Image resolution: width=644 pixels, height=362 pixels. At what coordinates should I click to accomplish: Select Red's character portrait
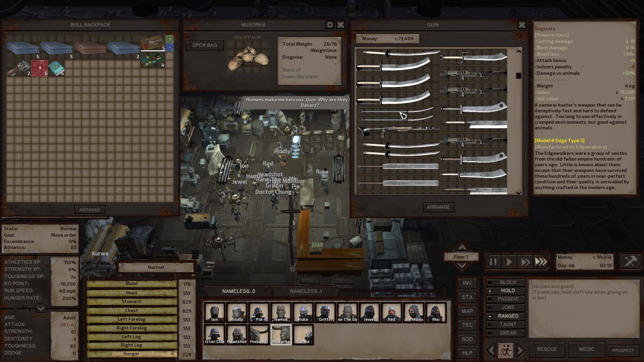click(x=391, y=312)
